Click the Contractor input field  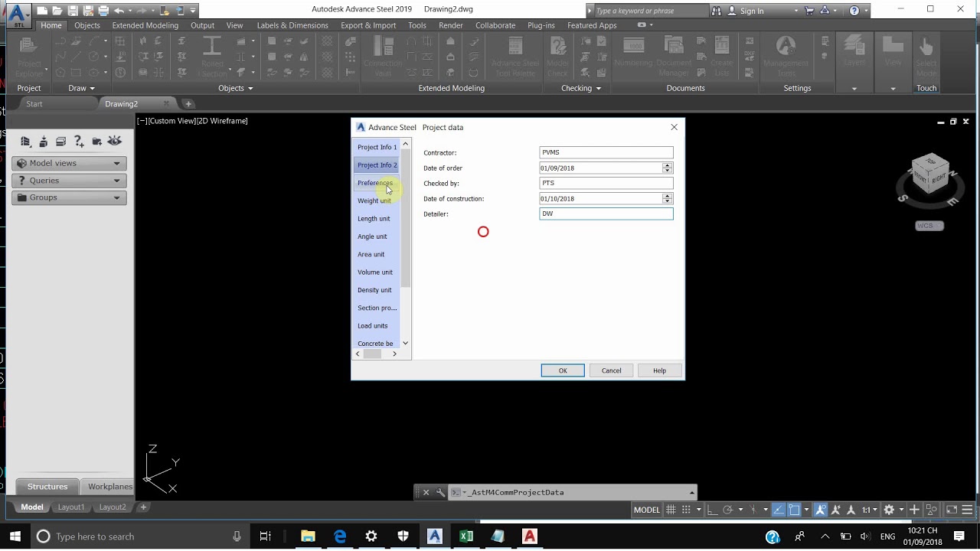click(606, 152)
